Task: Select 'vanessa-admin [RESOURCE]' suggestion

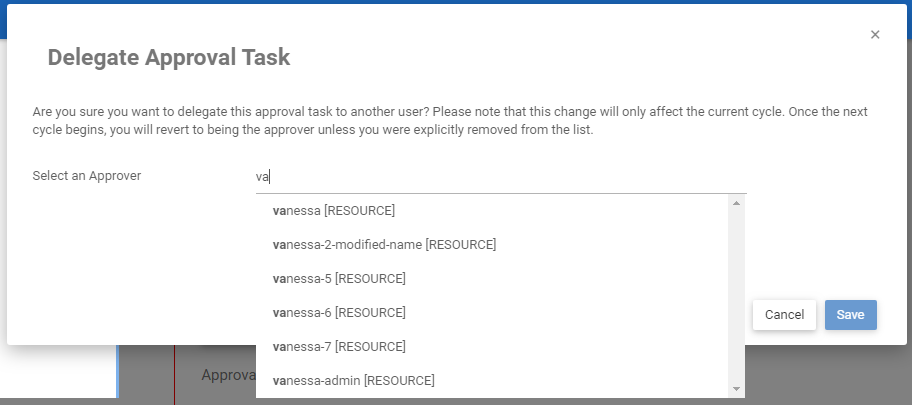Action: (x=353, y=381)
